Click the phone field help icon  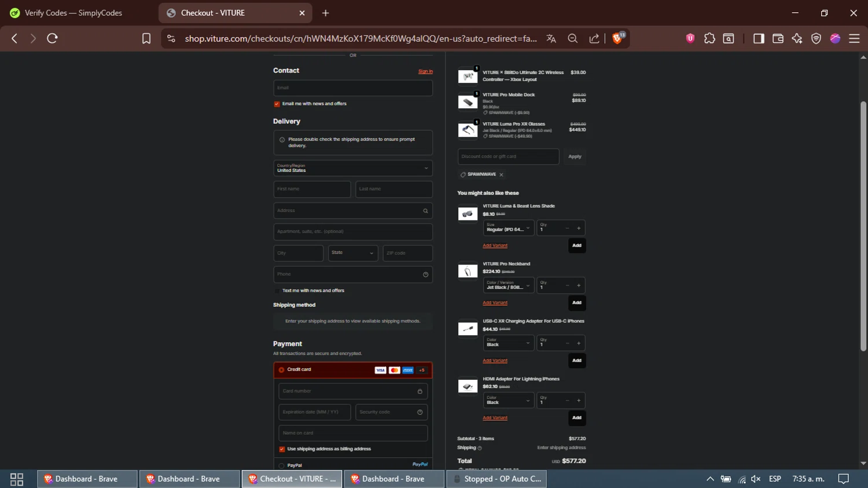point(425,274)
